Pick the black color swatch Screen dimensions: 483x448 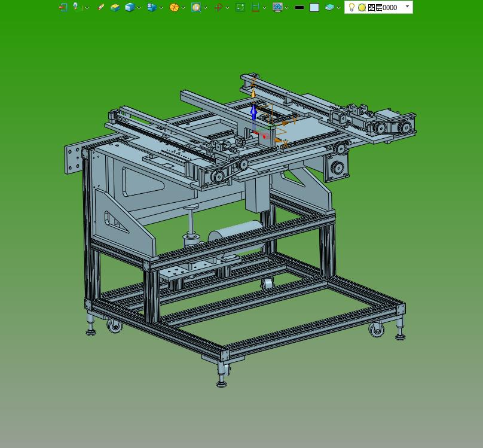tap(299, 7)
